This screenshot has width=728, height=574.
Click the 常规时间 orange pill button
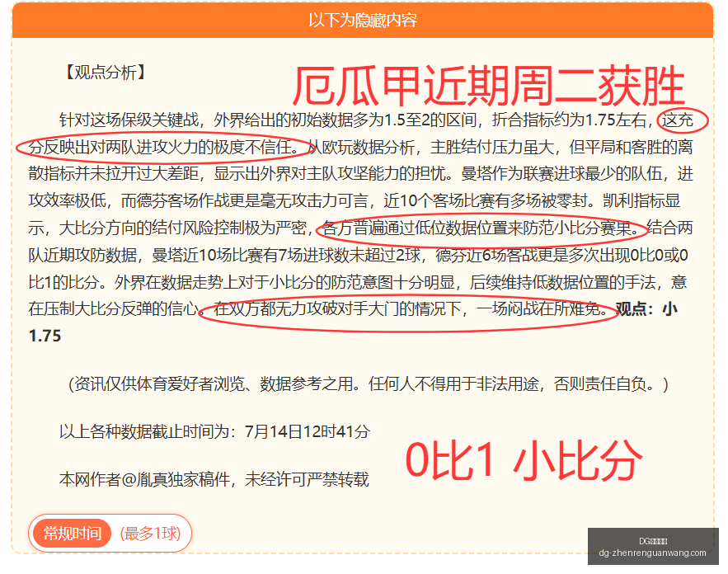pos(72,533)
